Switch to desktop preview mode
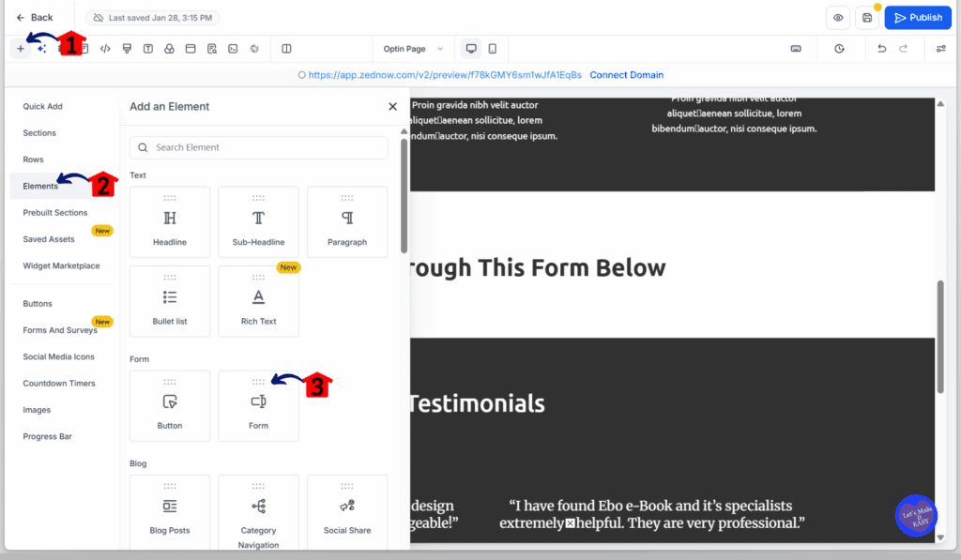The width and height of the screenshot is (961, 560). pos(473,48)
